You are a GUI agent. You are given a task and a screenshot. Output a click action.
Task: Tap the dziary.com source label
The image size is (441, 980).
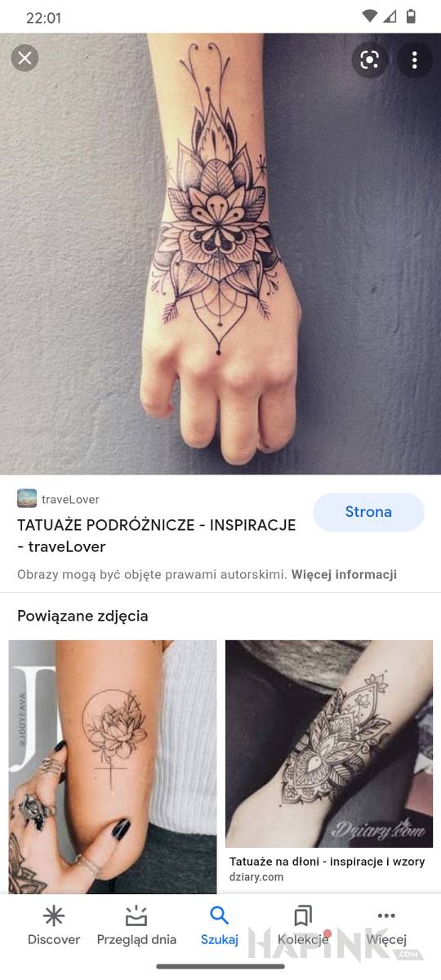[256, 877]
